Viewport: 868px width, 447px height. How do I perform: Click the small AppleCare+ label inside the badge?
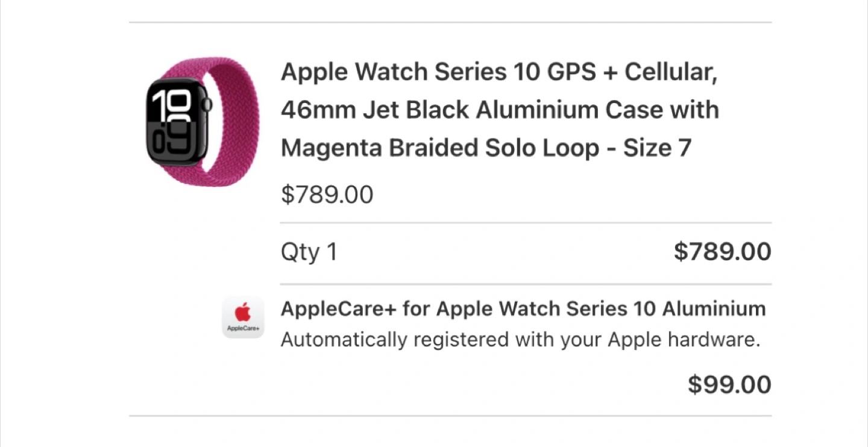pos(243,328)
